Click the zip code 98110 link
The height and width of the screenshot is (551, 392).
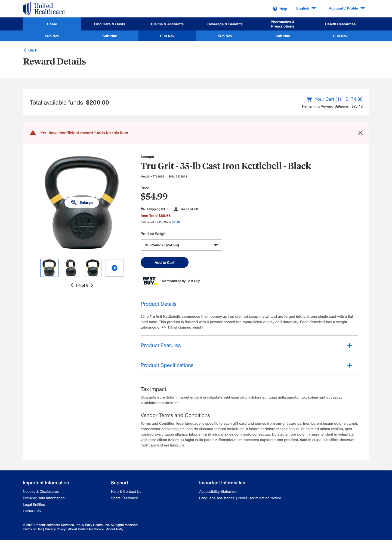[x=176, y=222]
